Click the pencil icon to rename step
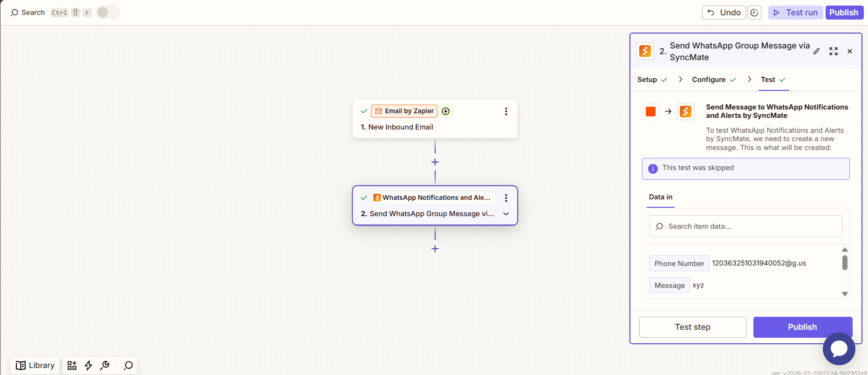Image resolution: width=868 pixels, height=375 pixels. [x=816, y=51]
